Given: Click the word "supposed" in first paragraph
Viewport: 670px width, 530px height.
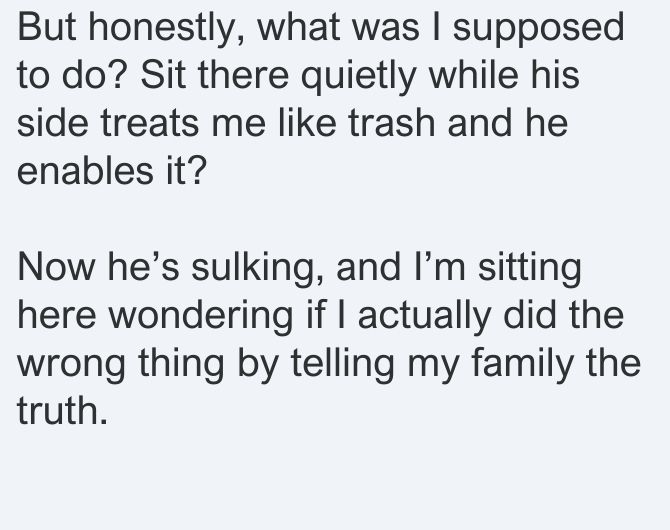Looking at the screenshot, I should click(x=538, y=28).
